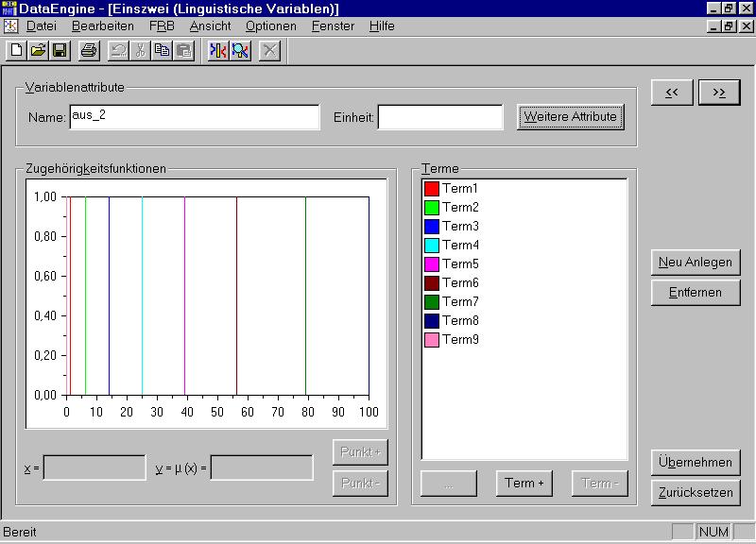Click the New document toolbar icon

16,50
